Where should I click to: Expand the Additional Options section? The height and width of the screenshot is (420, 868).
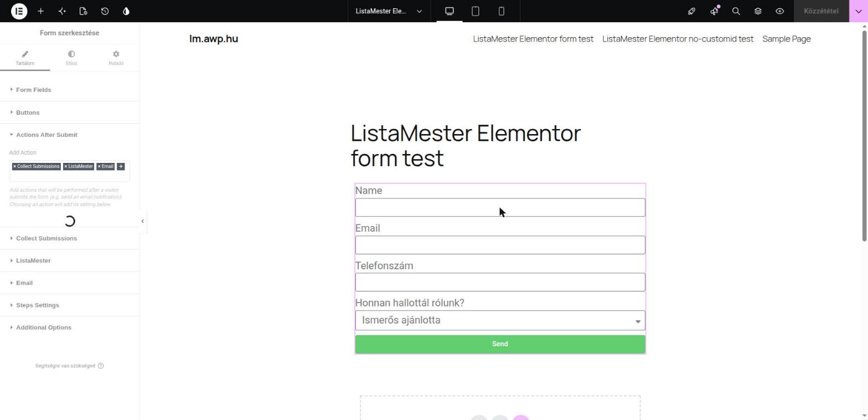pyautogui.click(x=69, y=327)
